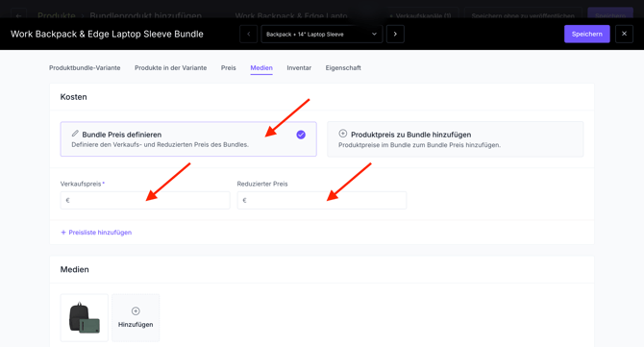
Task: Open the backpack and sleeve media thumbnail
Action: click(x=85, y=317)
